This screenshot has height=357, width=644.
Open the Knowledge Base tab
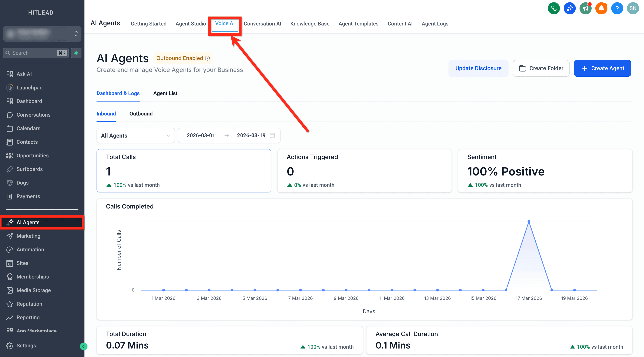pyautogui.click(x=310, y=24)
